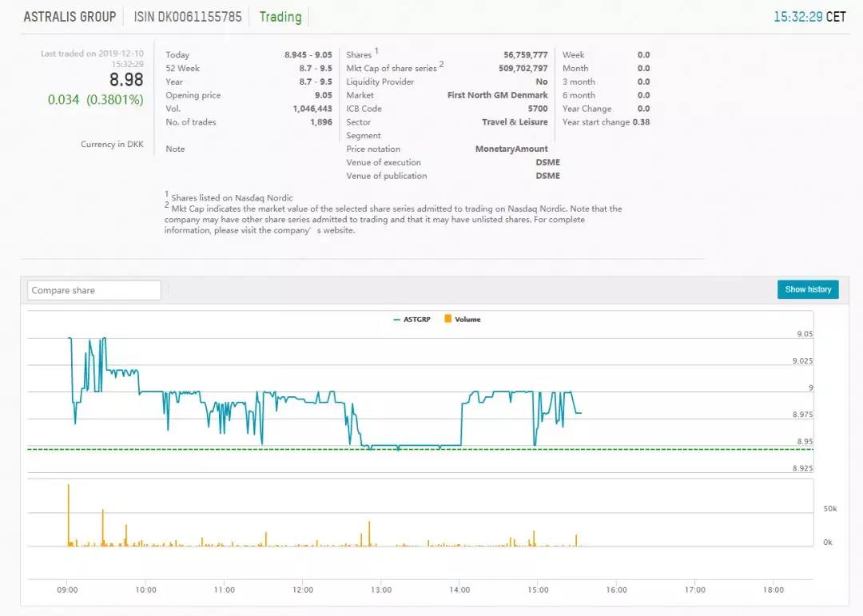
Task: Click the last price 8.98
Action: coord(126,80)
